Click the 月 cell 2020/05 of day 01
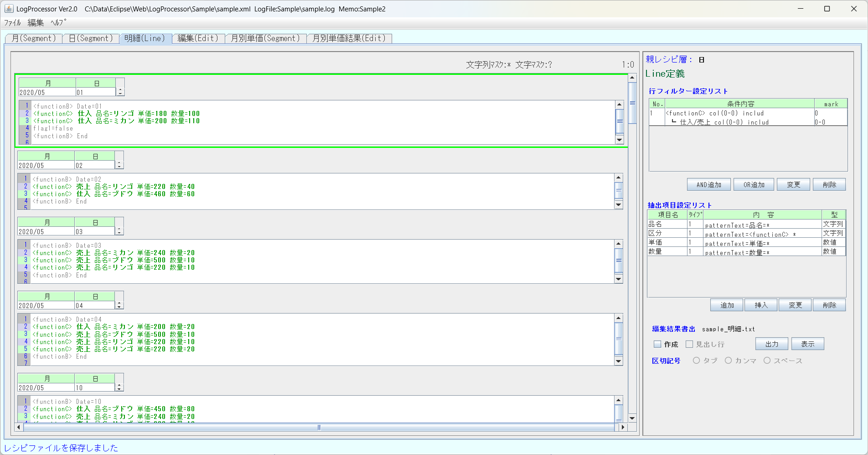The width and height of the screenshot is (868, 455). tap(47, 92)
